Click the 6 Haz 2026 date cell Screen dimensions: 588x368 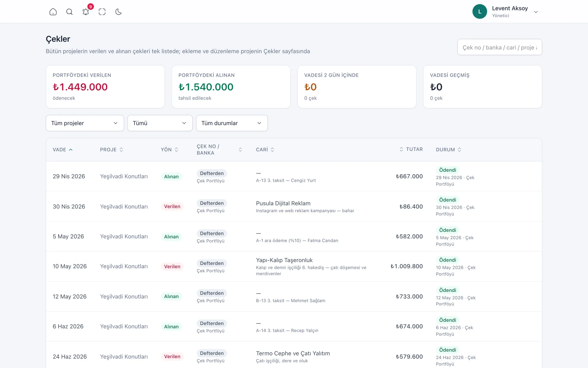coord(68,326)
